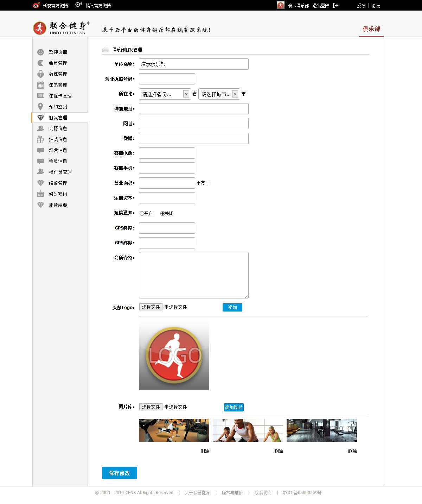Image resolution: width=422 pixels, height=504 pixels.
Task: Click the logout arrow icon beside 退出登陆
Action: (335, 6)
